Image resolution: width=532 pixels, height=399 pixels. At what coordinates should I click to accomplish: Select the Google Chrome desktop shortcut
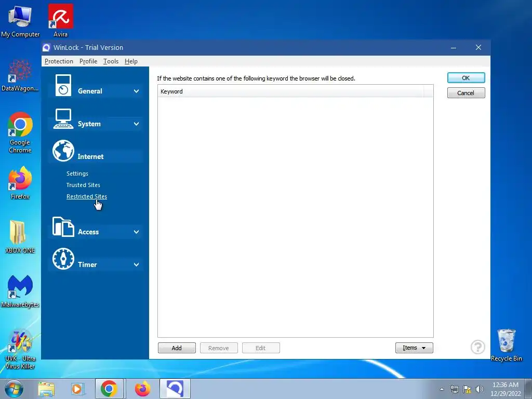pos(20,132)
